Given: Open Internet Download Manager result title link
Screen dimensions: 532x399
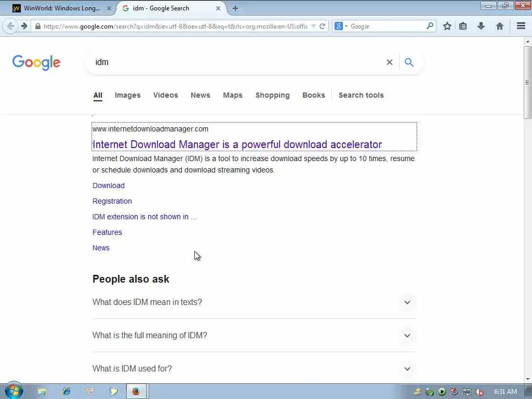Looking at the screenshot, I should [x=237, y=144].
